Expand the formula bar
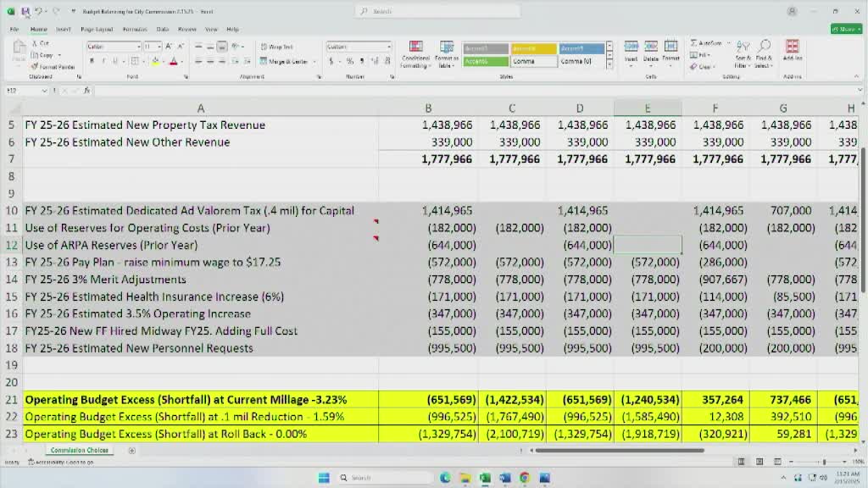Viewport: 868px width, 488px height. point(860,90)
